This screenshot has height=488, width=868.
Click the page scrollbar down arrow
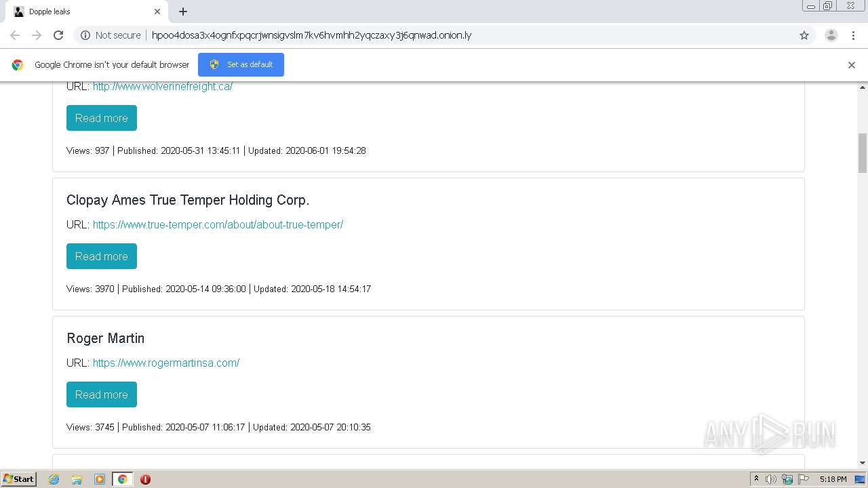(x=863, y=464)
